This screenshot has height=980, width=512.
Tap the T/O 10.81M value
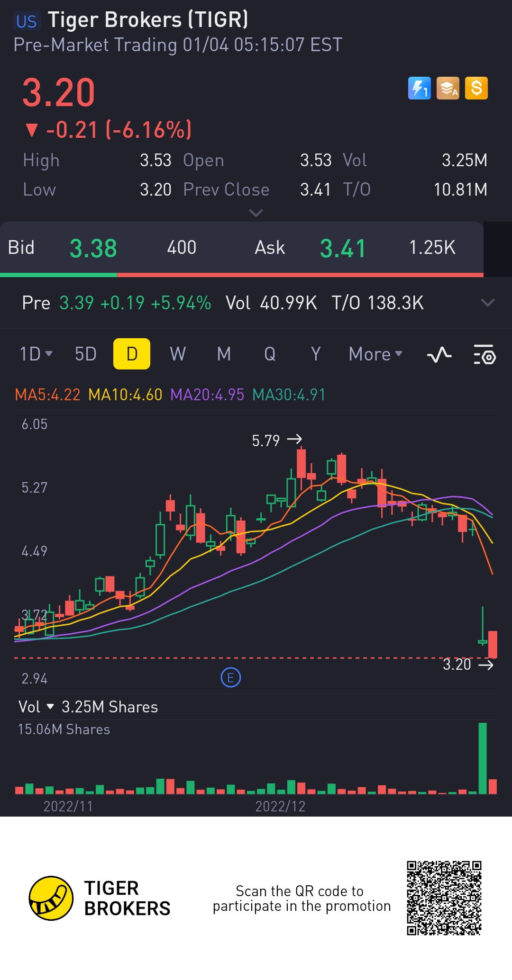pyautogui.click(x=460, y=189)
